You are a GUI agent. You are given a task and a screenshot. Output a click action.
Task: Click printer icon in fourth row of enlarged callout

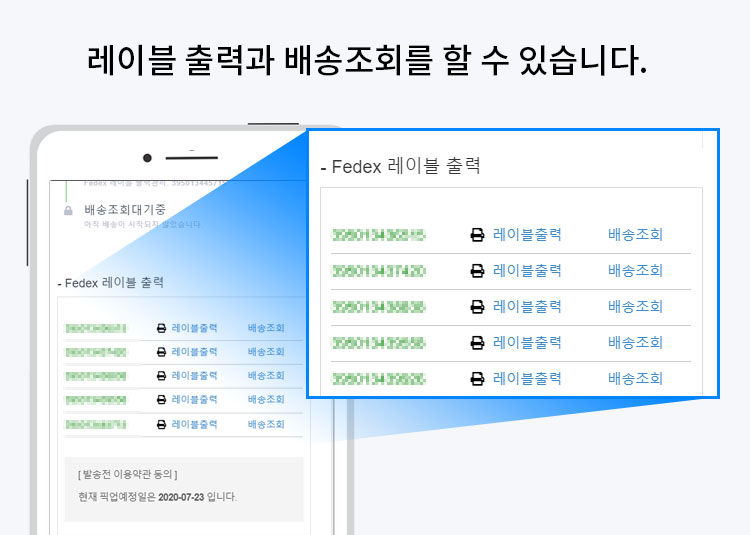coord(477,343)
